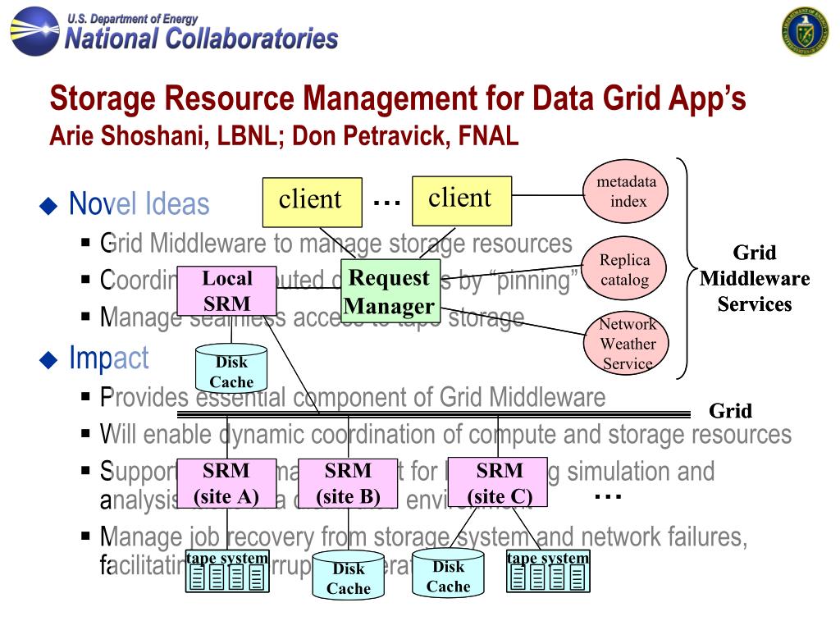Click bullet starting 'Manage job recovery from storage system'

[423, 550]
